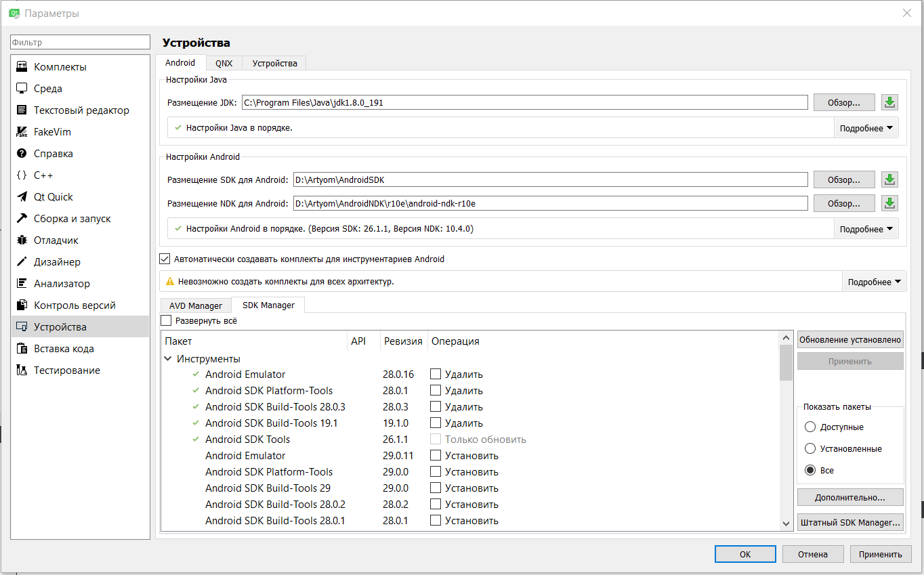Select Устройства devices icon in sidebar

point(22,327)
